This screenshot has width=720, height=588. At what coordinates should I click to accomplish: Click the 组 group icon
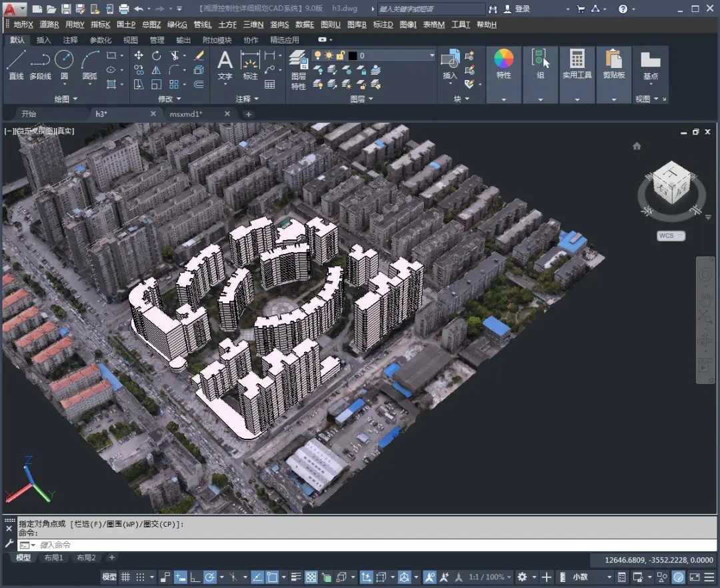(541, 64)
